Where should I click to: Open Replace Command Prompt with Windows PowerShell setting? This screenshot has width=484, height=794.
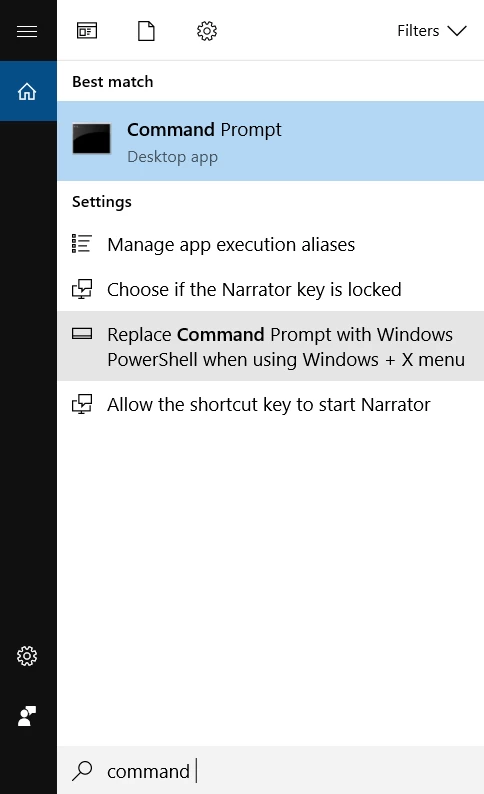271,346
